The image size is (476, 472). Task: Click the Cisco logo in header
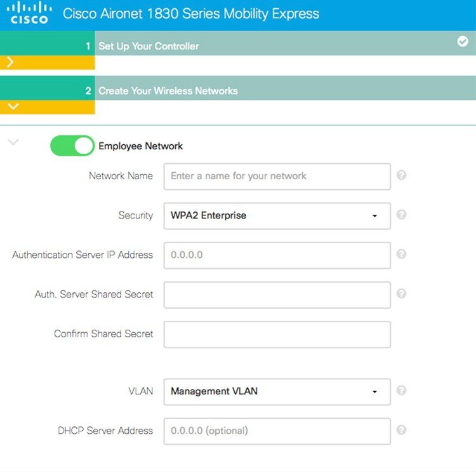click(29, 13)
